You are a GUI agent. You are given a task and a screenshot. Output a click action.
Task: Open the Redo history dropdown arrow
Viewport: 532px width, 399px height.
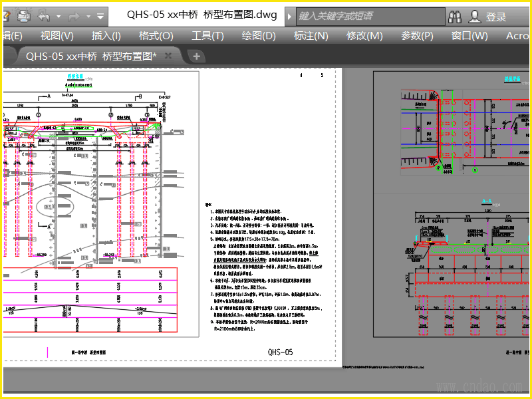point(88,16)
